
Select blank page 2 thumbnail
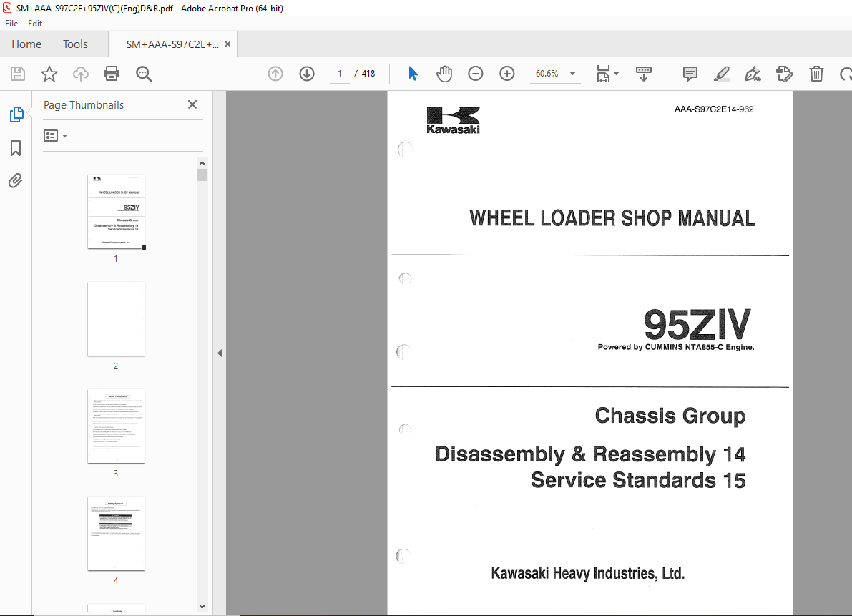tap(117, 319)
